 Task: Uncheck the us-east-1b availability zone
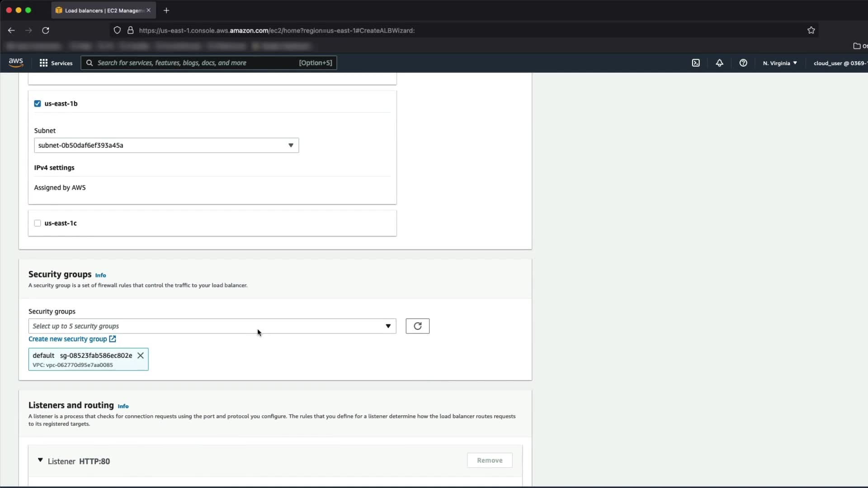[x=38, y=103]
